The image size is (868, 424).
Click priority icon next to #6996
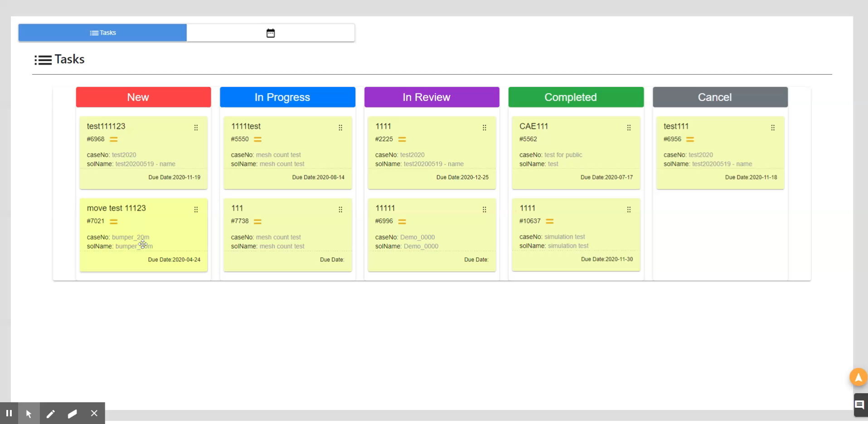click(402, 222)
